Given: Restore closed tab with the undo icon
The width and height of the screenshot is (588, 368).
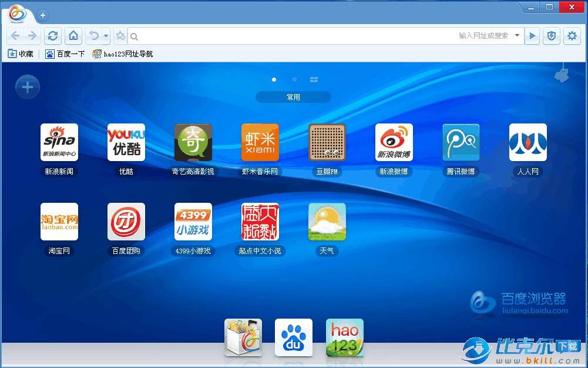Looking at the screenshot, I should (x=94, y=36).
